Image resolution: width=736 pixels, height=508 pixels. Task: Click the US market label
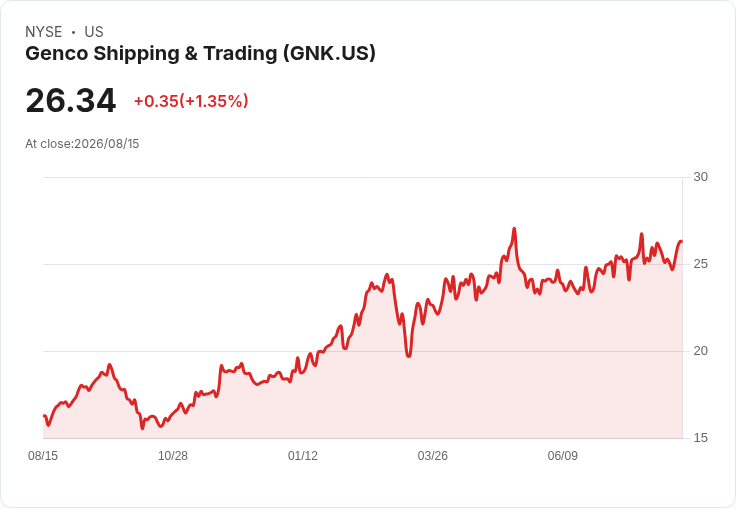tap(94, 32)
